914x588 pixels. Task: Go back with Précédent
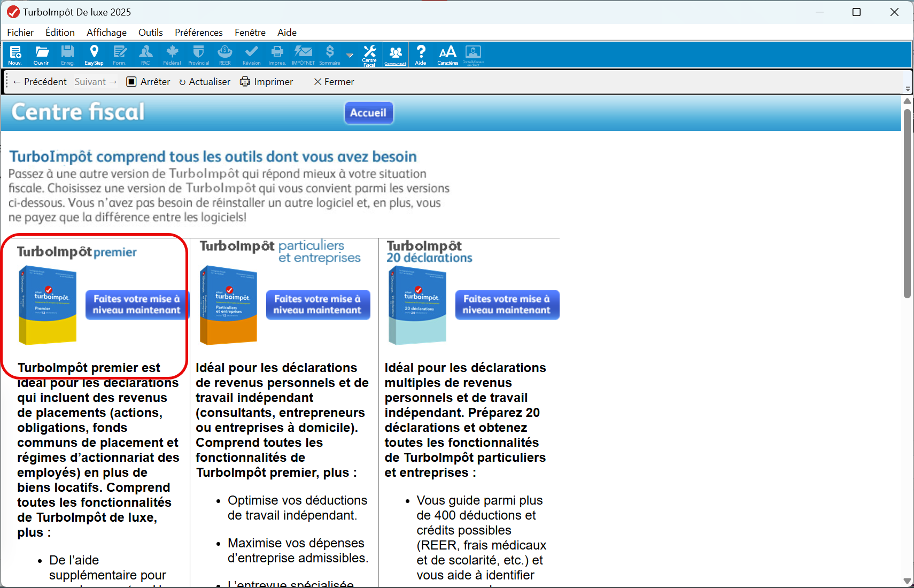pyautogui.click(x=40, y=82)
